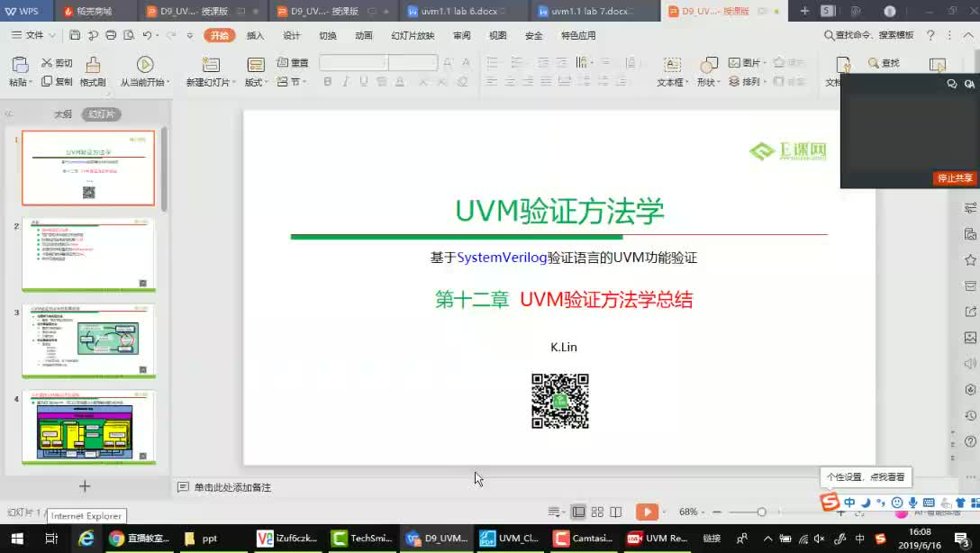Switch to the 大纲 outline tab
Image resolution: width=980 pixels, height=553 pixels.
[x=62, y=114]
